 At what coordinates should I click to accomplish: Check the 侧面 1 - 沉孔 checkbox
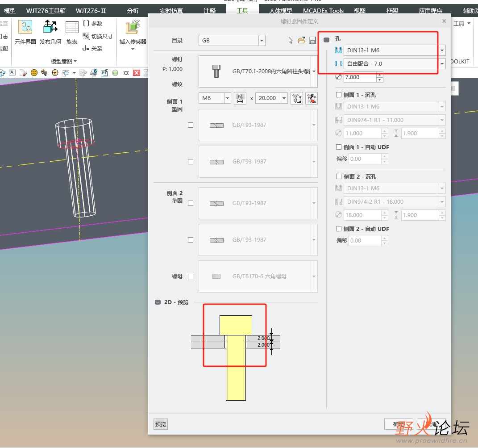338,95
